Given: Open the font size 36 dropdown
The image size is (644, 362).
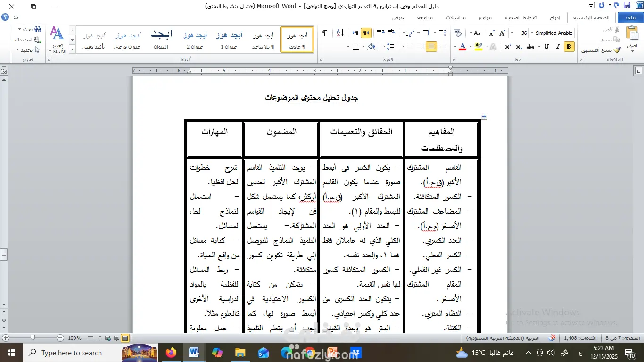Looking at the screenshot, I should tap(511, 33).
